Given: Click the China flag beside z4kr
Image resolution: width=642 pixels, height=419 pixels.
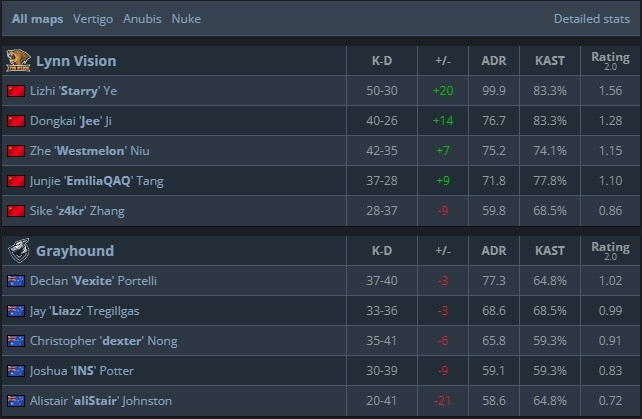Looking at the screenshot, I should tap(16, 211).
